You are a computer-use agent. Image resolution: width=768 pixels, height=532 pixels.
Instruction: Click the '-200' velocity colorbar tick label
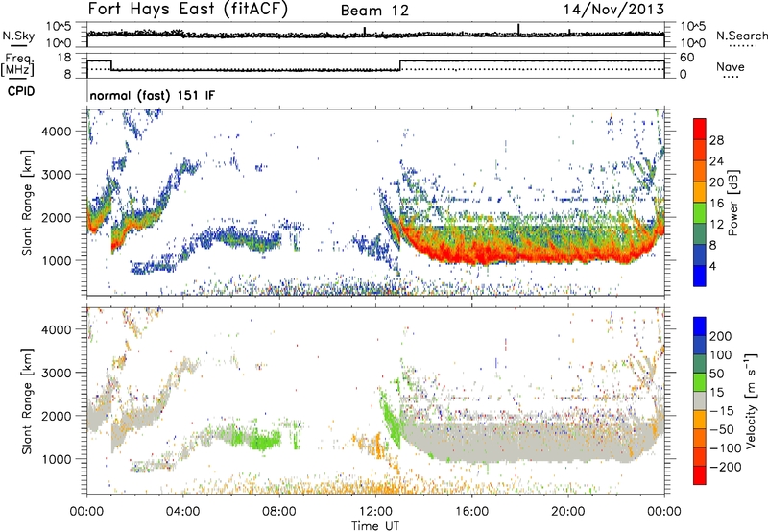[x=726, y=467]
